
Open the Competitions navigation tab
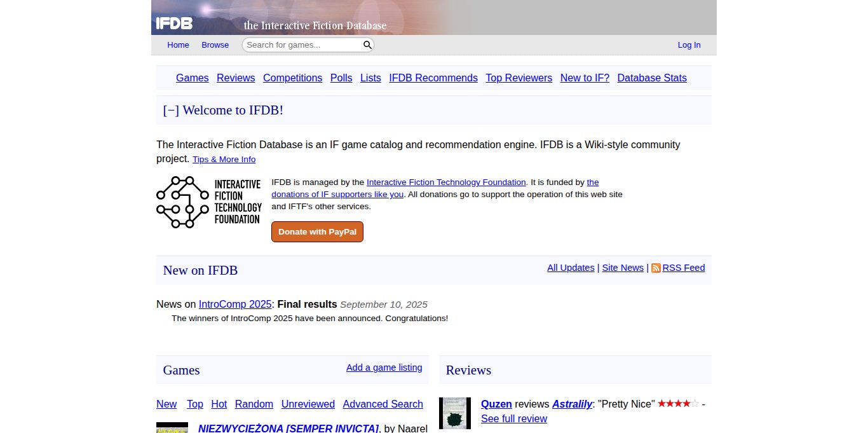coord(292,78)
